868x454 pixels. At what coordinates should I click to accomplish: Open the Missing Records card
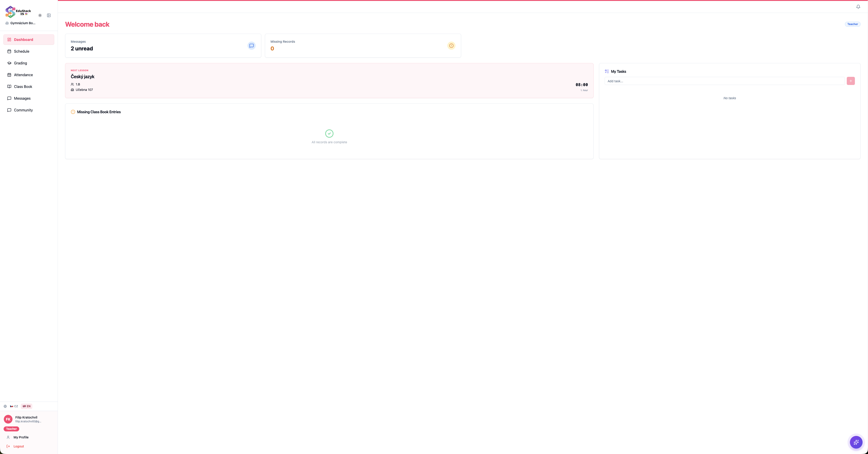click(x=363, y=46)
